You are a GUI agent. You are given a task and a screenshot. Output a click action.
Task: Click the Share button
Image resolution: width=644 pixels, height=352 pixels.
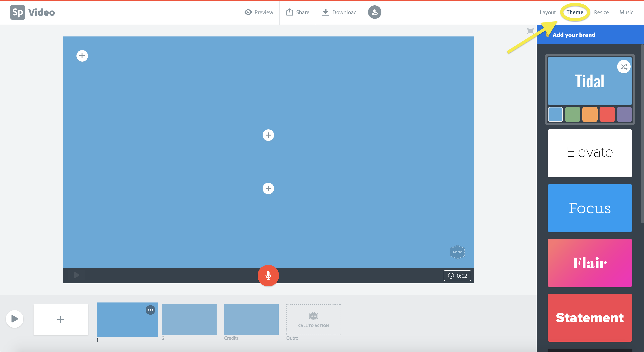coord(298,12)
